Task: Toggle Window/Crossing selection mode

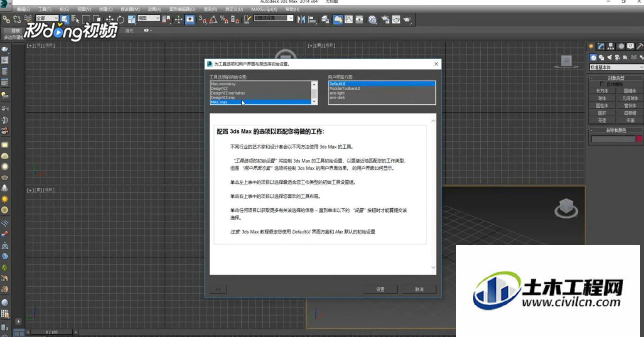Action: point(97,19)
